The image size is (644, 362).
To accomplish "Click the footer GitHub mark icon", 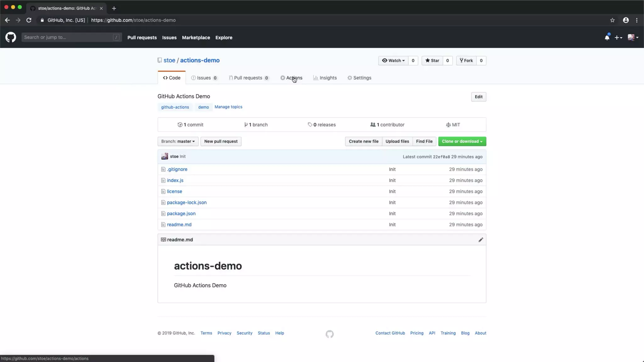I will 330,334.
